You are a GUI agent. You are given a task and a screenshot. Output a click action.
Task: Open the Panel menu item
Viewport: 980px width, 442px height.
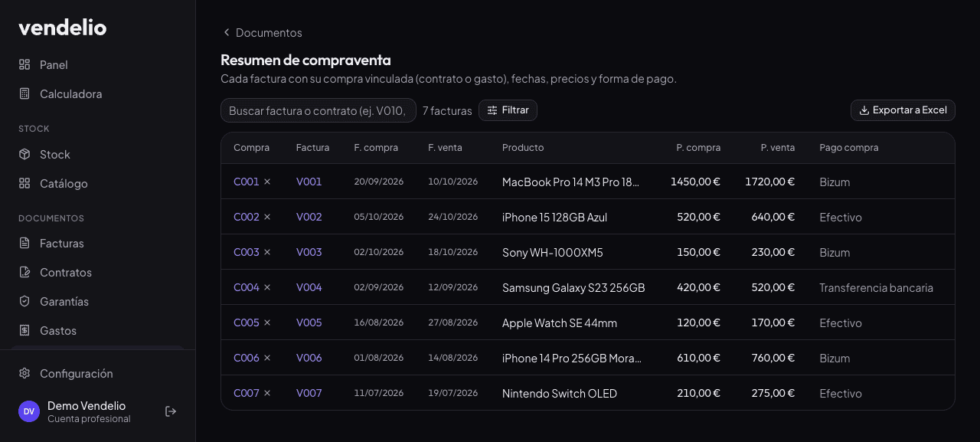pos(98,64)
